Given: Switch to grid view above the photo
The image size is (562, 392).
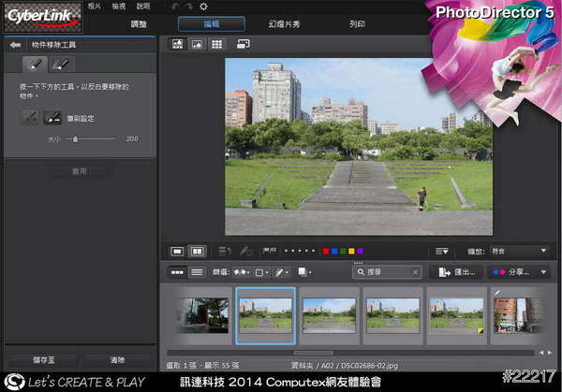Looking at the screenshot, I should [217, 44].
